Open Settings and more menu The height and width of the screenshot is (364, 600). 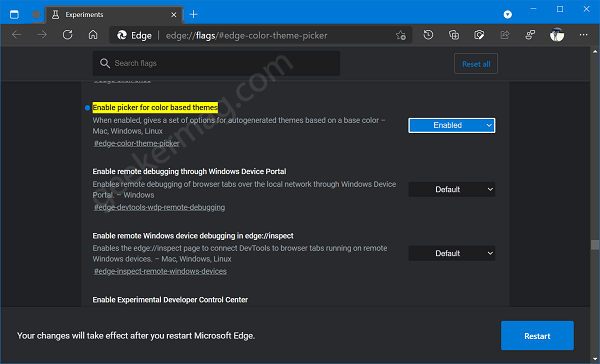tap(583, 35)
